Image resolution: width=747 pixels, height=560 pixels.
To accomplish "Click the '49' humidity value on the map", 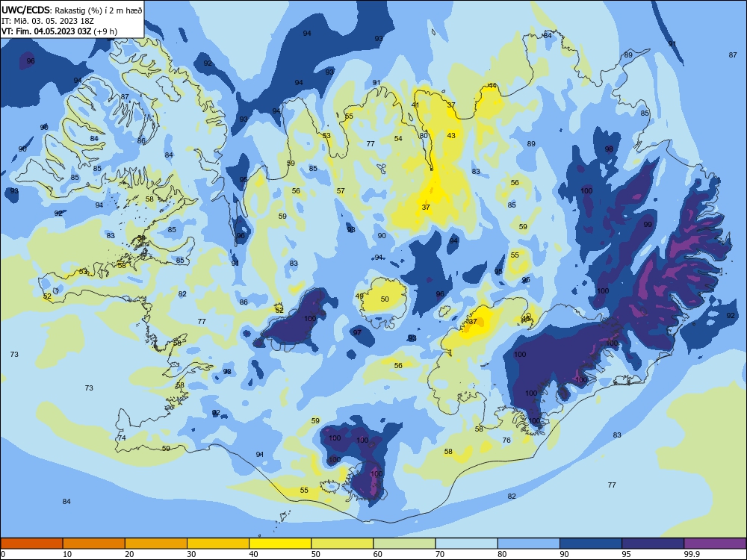I will [359, 296].
